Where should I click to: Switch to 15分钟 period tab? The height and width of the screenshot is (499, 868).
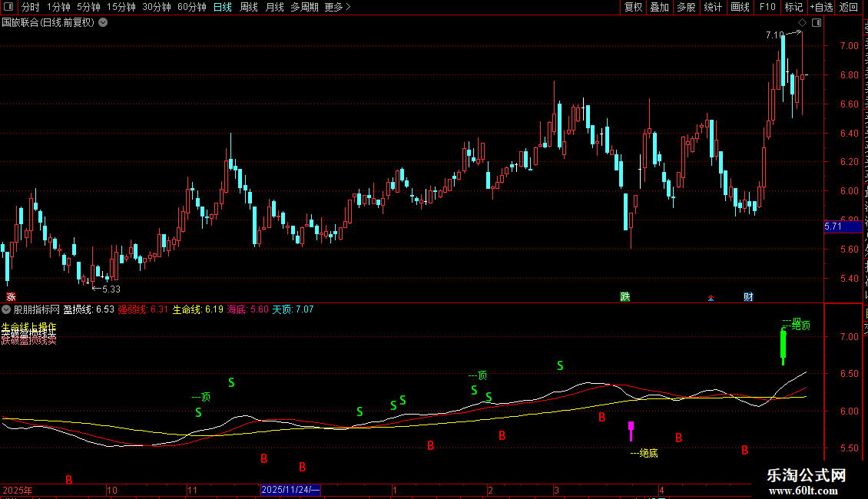point(121,7)
